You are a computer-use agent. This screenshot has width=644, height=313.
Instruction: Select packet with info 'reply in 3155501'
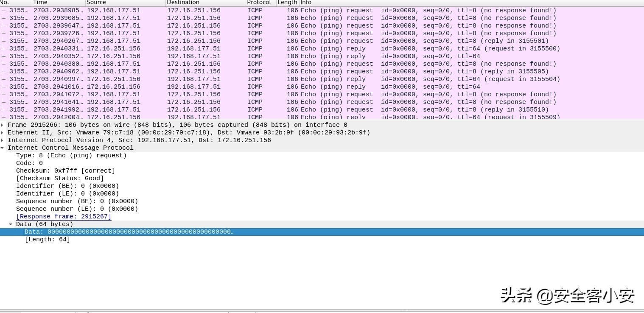(x=322, y=41)
